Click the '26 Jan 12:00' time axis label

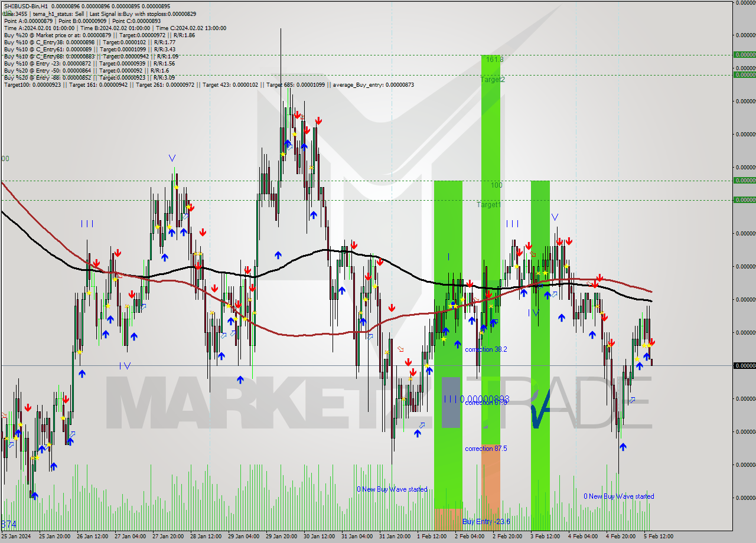pyautogui.click(x=93, y=537)
